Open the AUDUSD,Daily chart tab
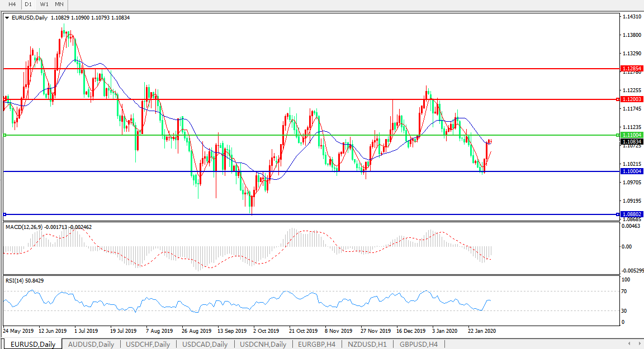Screen dimensions: 644x349 (x=91, y=344)
